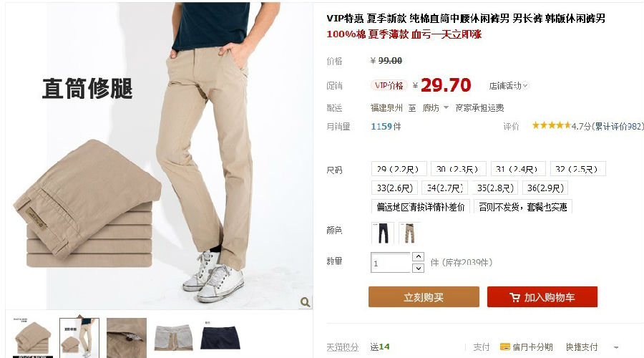Screen dimensions: 644x358
Task: Increase quantity with the up arrow
Action: pos(418,256)
